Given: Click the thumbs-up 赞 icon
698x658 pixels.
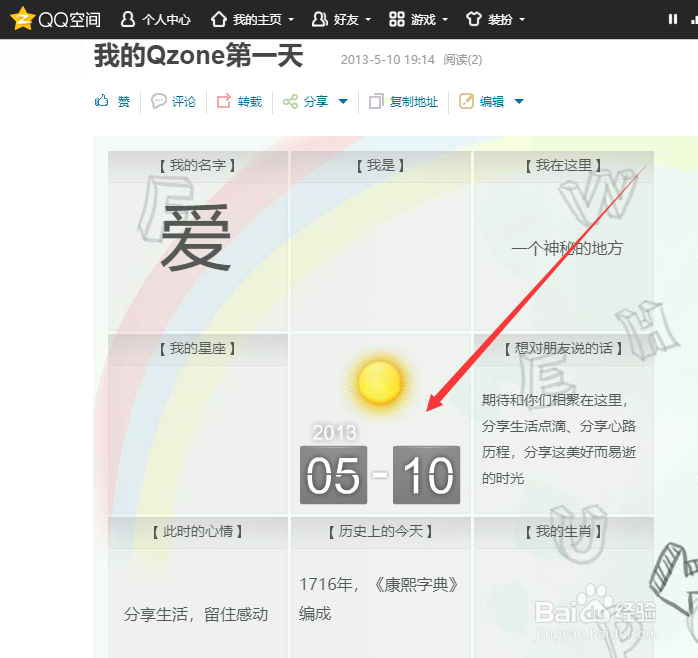Looking at the screenshot, I should tap(101, 101).
